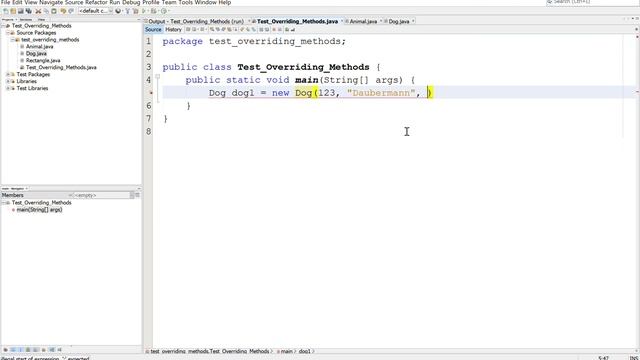Image resolution: width=640 pixels, height=360 pixels.
Task: Switch to the Dog.java editor tab
Action: click(399, 21)
